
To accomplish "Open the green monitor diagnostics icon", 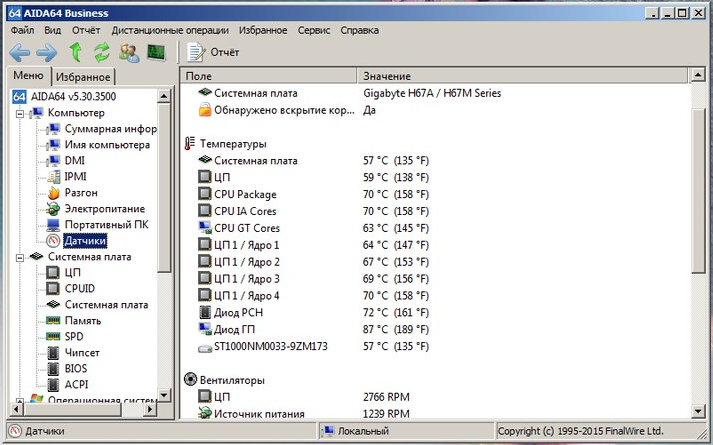I will 156,52.
